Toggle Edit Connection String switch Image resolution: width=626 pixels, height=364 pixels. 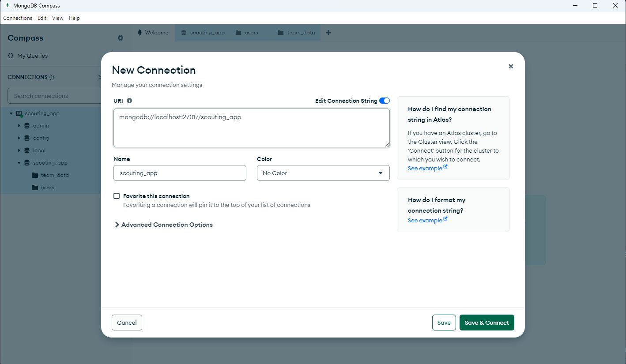[x=385, y=101]
